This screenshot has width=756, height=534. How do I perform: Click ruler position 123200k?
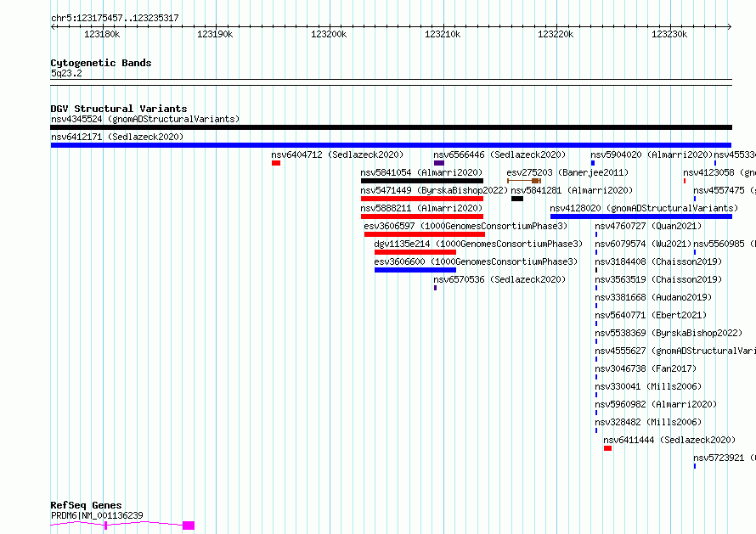coord(329,34)
